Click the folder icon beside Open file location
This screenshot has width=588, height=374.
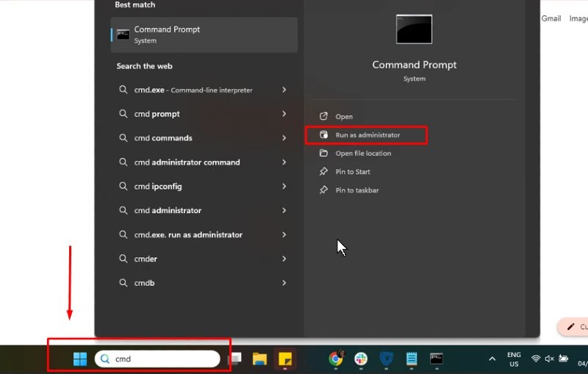pos(323,153)
